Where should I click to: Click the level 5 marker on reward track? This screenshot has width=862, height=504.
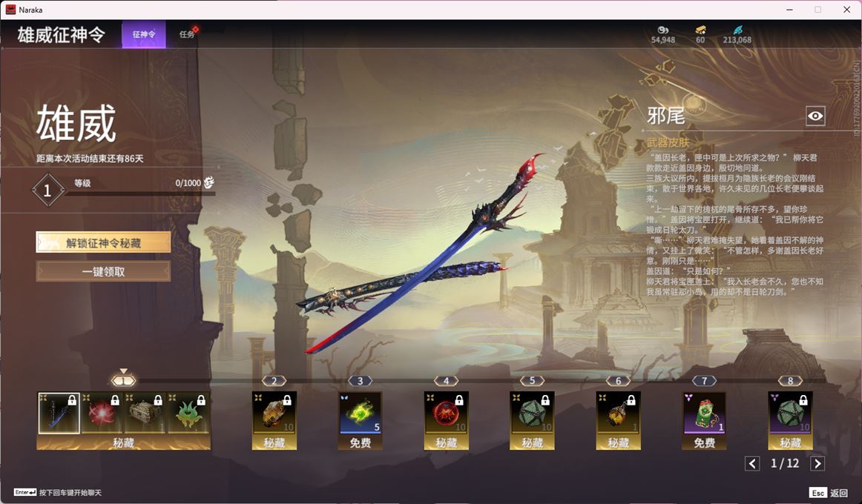[x=532, y=380]
